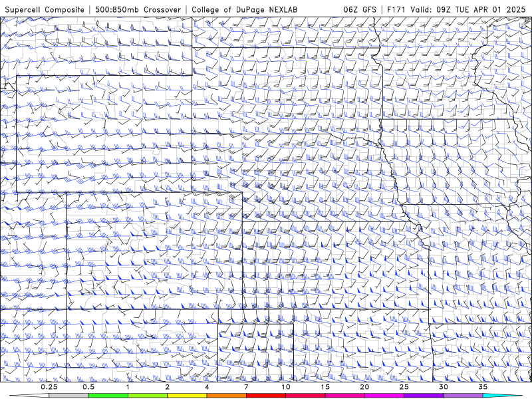Viewport: 532px width, 399px height.
Task: Click the '06Z GFS' model run text
Action: [x=360, y=9]
